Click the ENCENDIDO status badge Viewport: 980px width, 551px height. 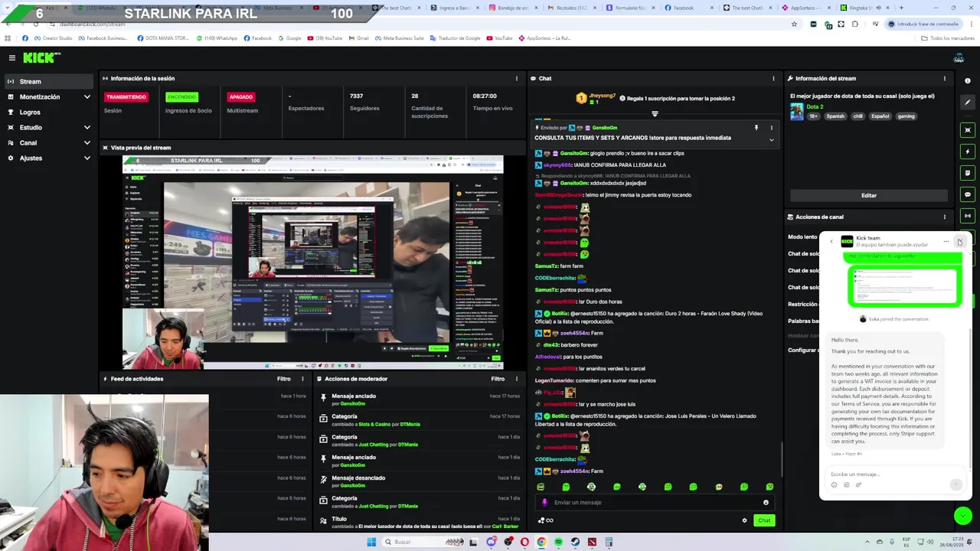pyautogui.click(x=181, y=97)
